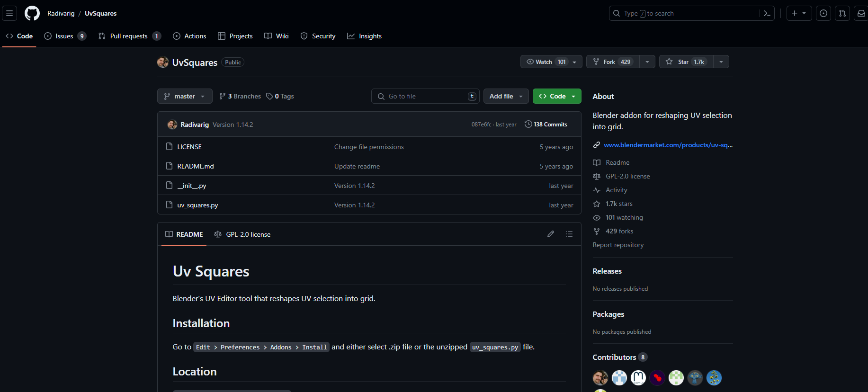Click the branches icon beside 3 Branches

[x=223, y=96]
